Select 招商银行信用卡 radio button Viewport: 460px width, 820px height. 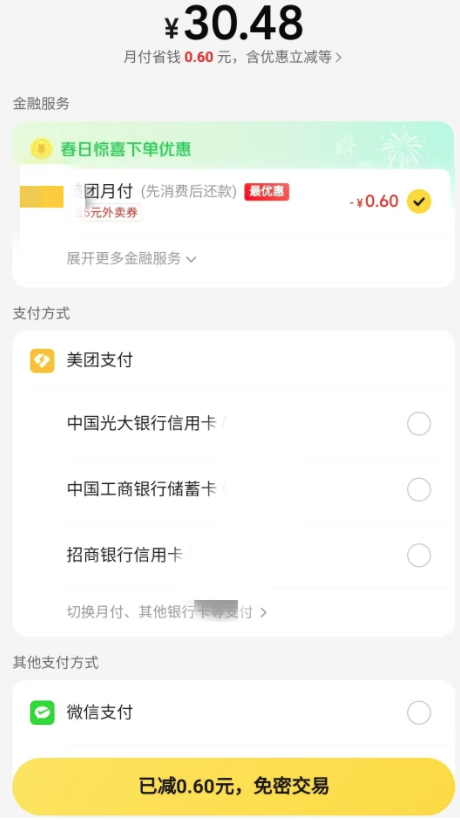pyautogui.click(x=419, y=555)
